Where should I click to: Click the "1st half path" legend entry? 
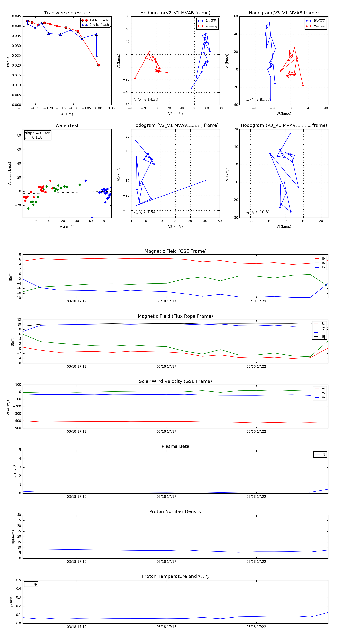95,20
